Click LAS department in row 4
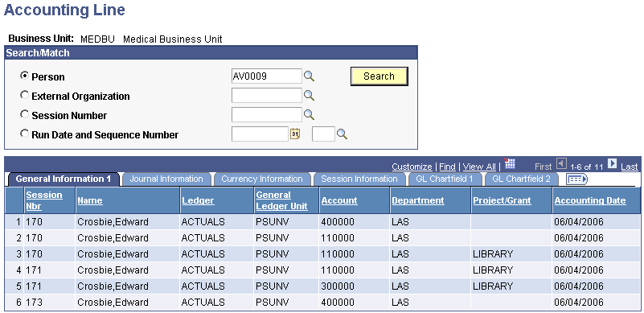The width and height of the screenshot is (644, 313). click(400, 270)
